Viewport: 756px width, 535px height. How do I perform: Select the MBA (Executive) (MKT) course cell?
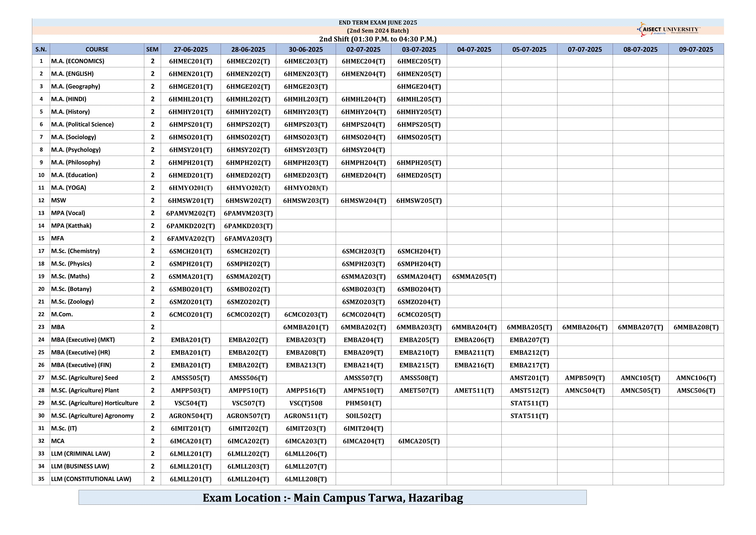click(97, 340)
